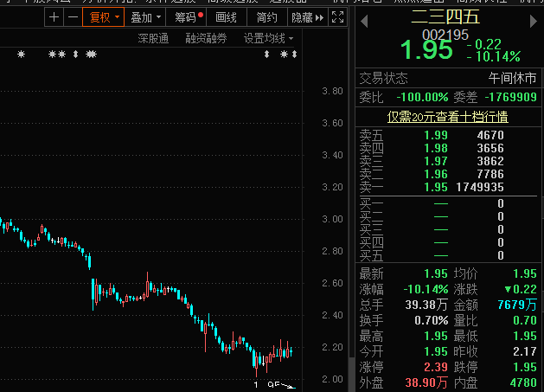Click the plus zoom-in chart button
Viewport: 544px width, 392px height.
point(55,17)
